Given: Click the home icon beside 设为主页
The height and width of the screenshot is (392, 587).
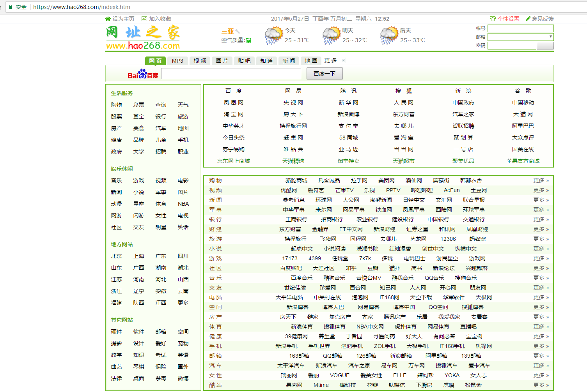Looking at the screenshot, I should (108, 19).
